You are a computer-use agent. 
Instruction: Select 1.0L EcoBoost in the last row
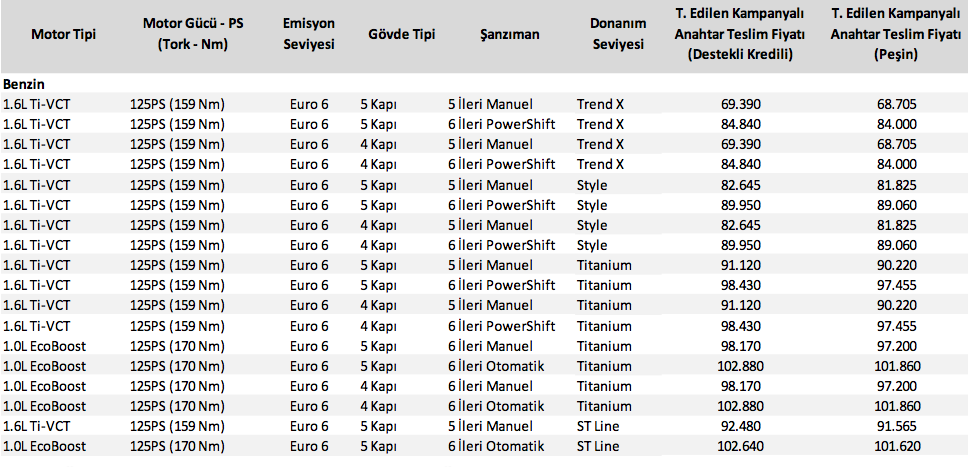point(45,447)
